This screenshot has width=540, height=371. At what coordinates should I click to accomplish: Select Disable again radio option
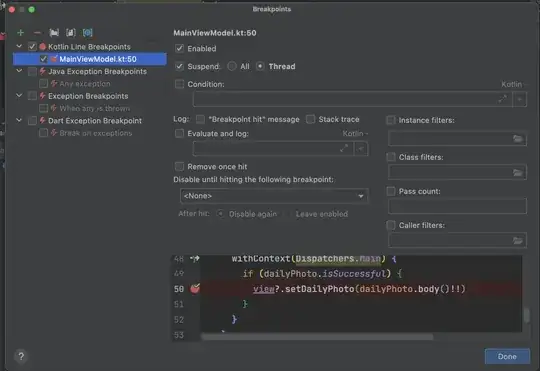[x=220, y=214]
